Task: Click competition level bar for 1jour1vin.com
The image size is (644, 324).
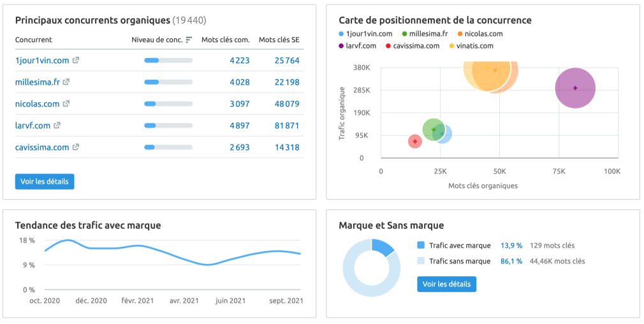Action: click(x=168, y=61)
